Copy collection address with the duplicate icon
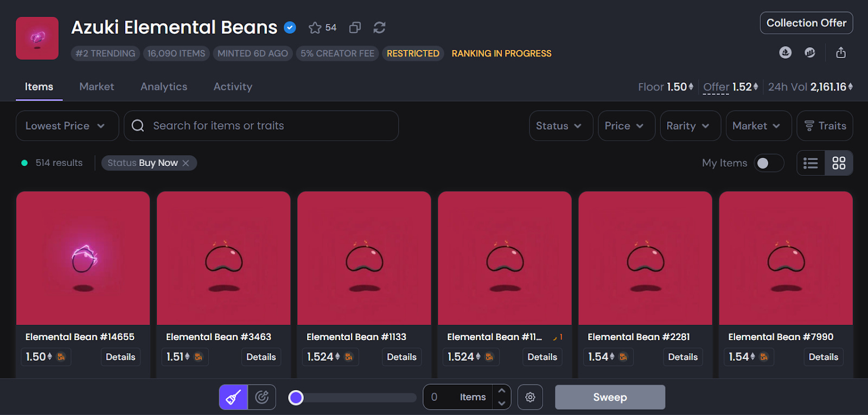 click(x=355, y=28)
